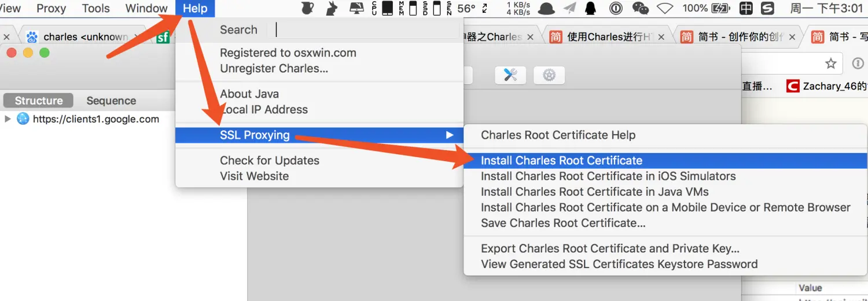Open the Tools menu

[x=96, y=8]
